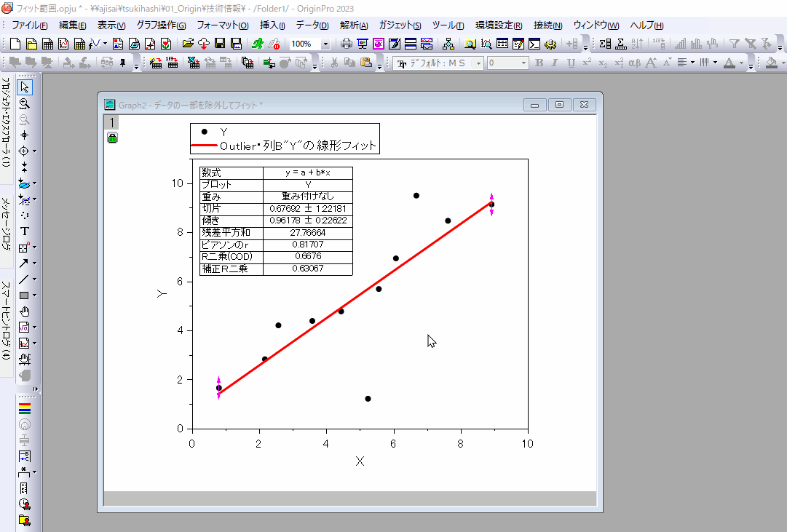
Task: Open the font name dropdown
Action: (478, 63)
